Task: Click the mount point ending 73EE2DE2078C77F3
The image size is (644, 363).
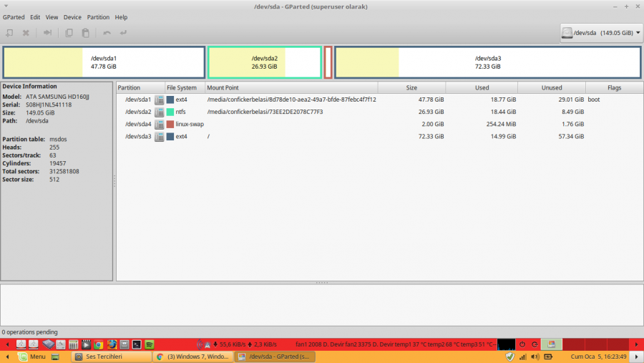Action: [x=265, y=112]
